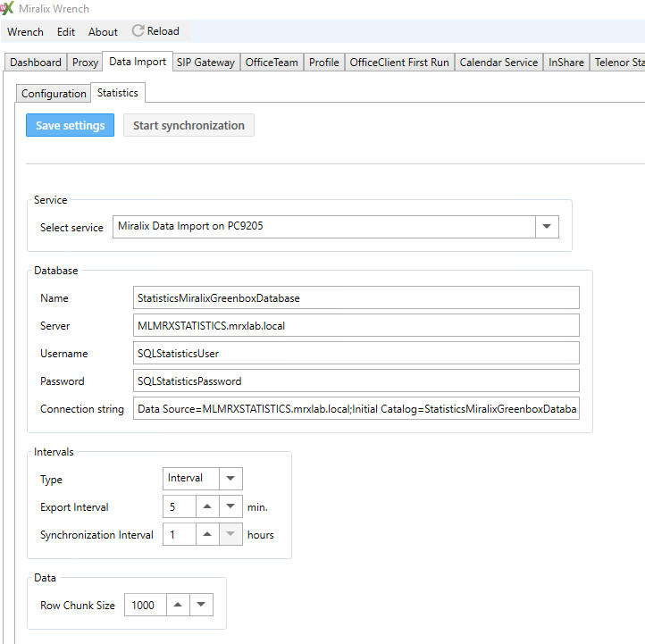Switch to the Calendar Service tab
Viewport: 645px width, 644px height.
click(x=498, y=63)
